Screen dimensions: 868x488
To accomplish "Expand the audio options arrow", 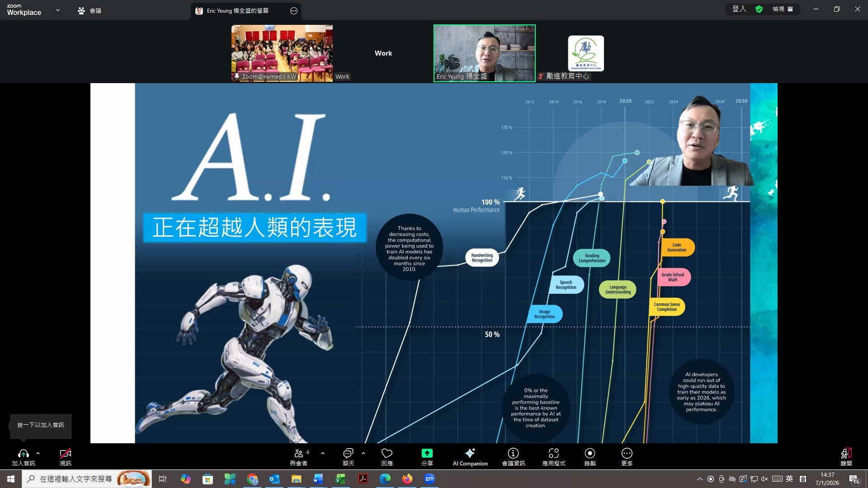I will (x=38, y=453).
